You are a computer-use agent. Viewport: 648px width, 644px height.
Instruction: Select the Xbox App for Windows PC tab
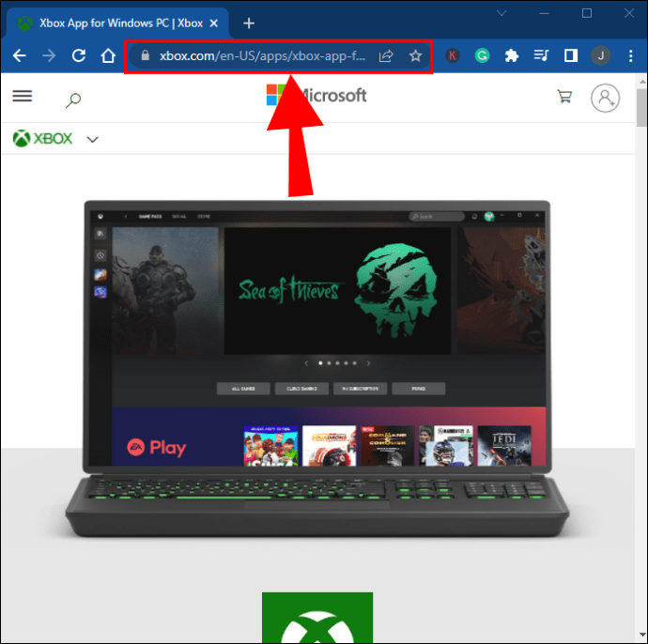(117, 23)
